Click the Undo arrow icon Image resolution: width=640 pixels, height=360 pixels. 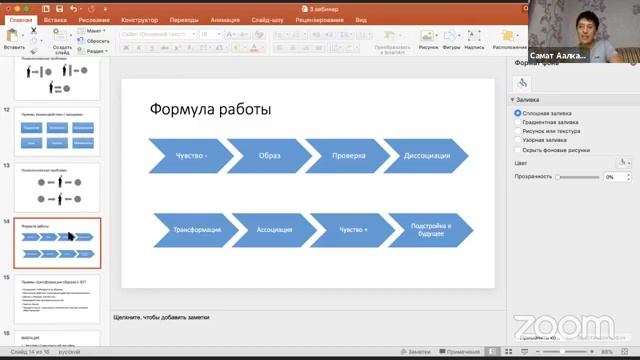point(73,9)
